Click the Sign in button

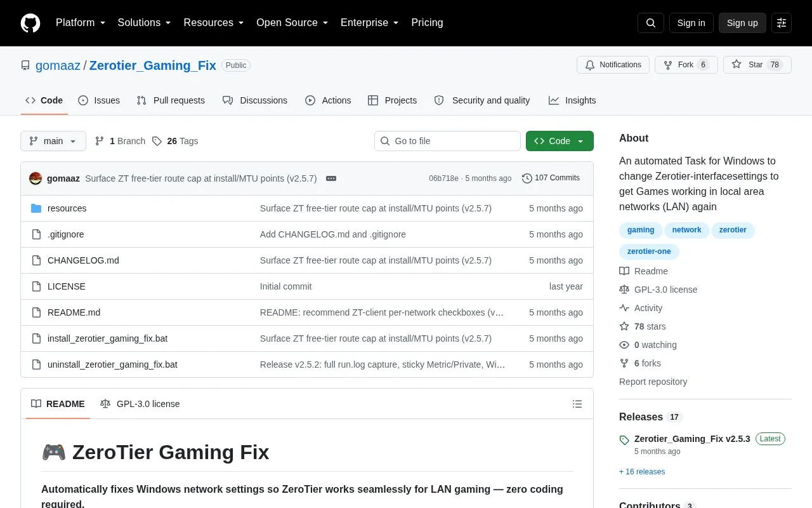[x=691, y=23]
